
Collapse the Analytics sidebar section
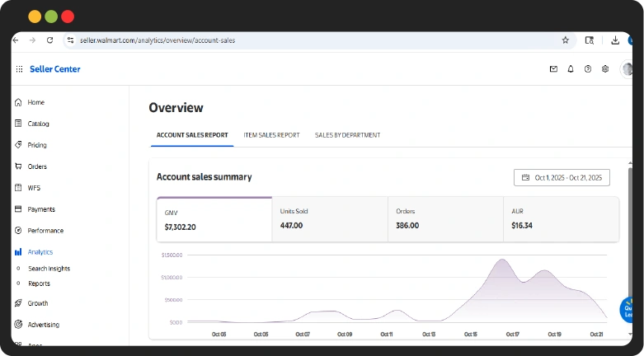point(40,252)
